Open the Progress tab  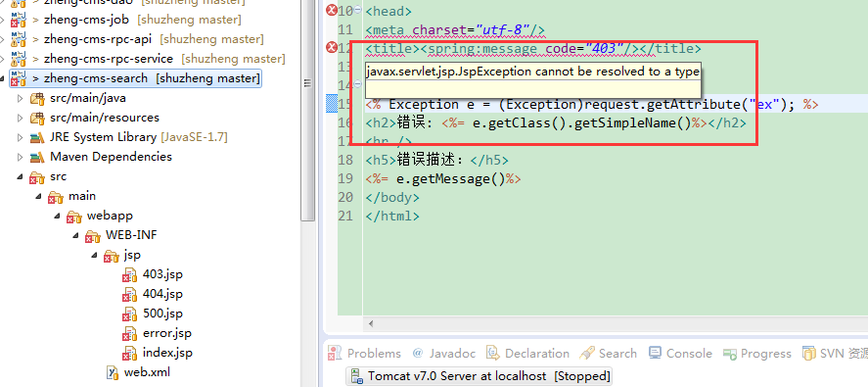coord(757,353)
